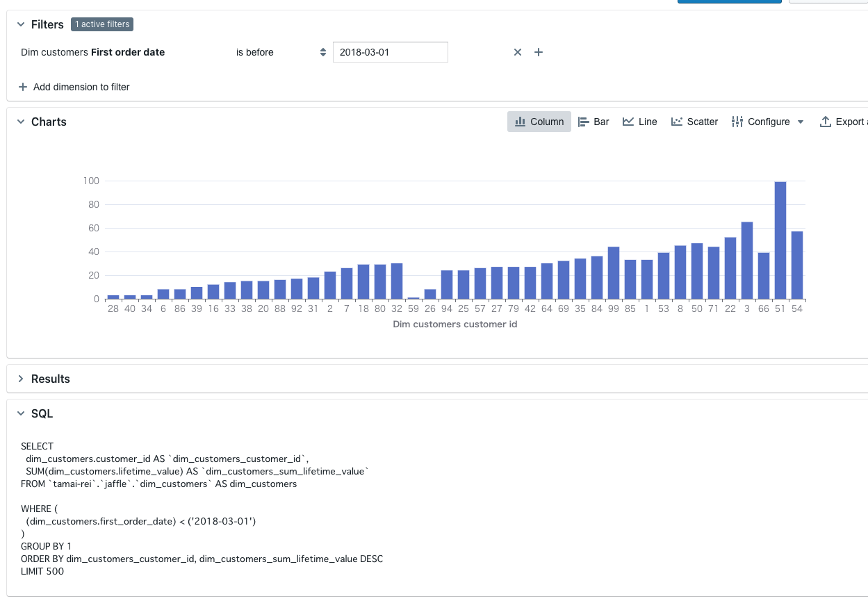
Task: Click the '1 active filters' badge
Action: (102, 24)
